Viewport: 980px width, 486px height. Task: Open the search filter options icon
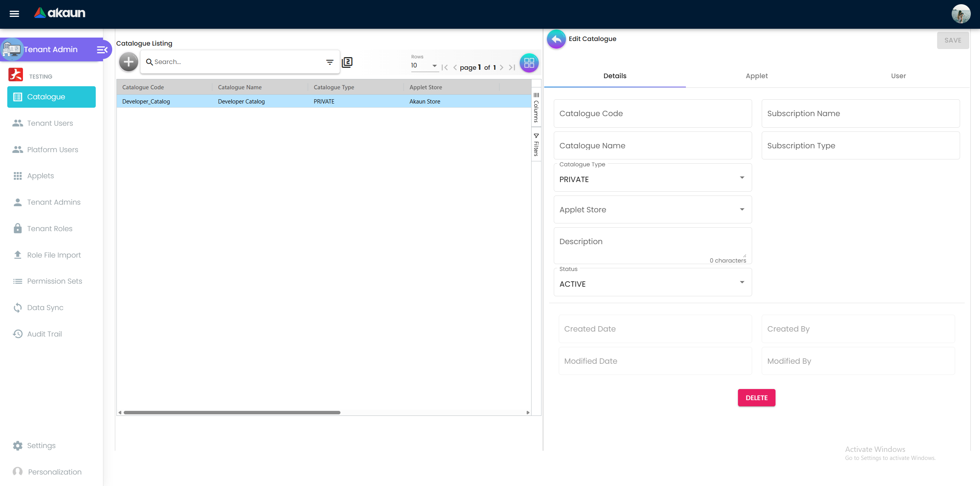point(329,62)
